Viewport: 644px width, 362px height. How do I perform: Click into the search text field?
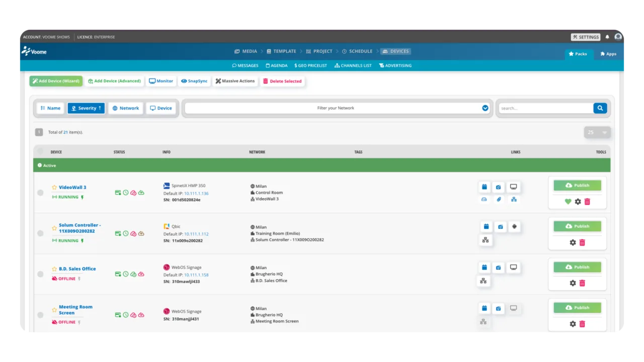(x=545, y=108)
